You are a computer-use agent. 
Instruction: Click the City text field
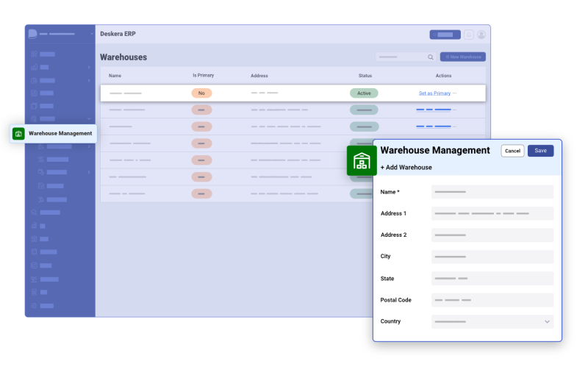point(492,257)
